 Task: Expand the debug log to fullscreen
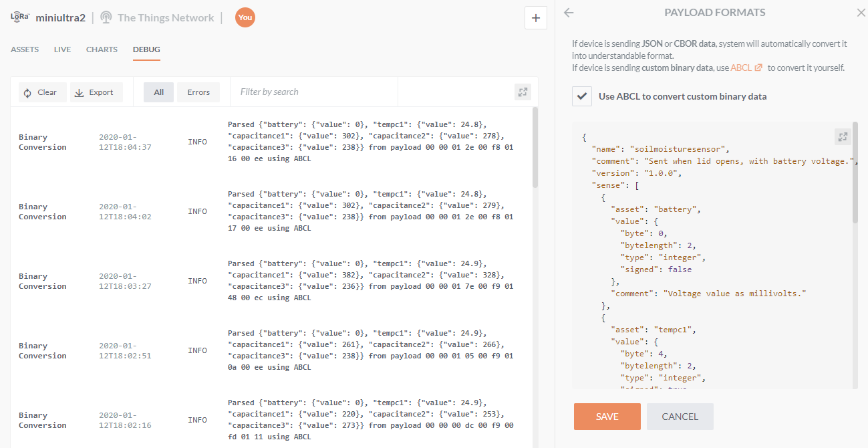point(523,92)
